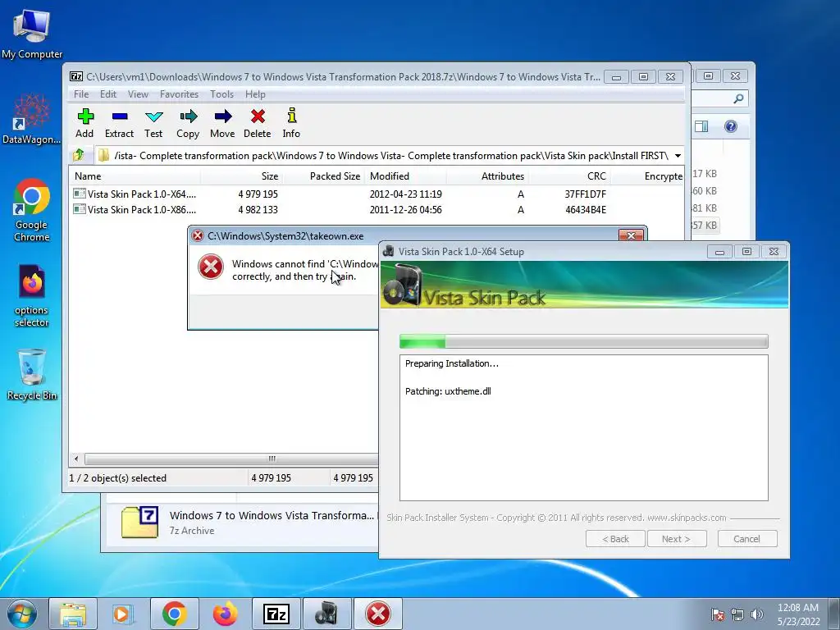Click the Windows Start button
The image size is (840, 630).
tap(22, 614)
